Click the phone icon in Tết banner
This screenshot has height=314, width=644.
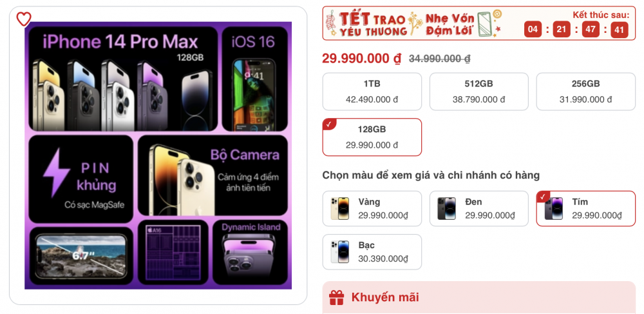(485, 24)
